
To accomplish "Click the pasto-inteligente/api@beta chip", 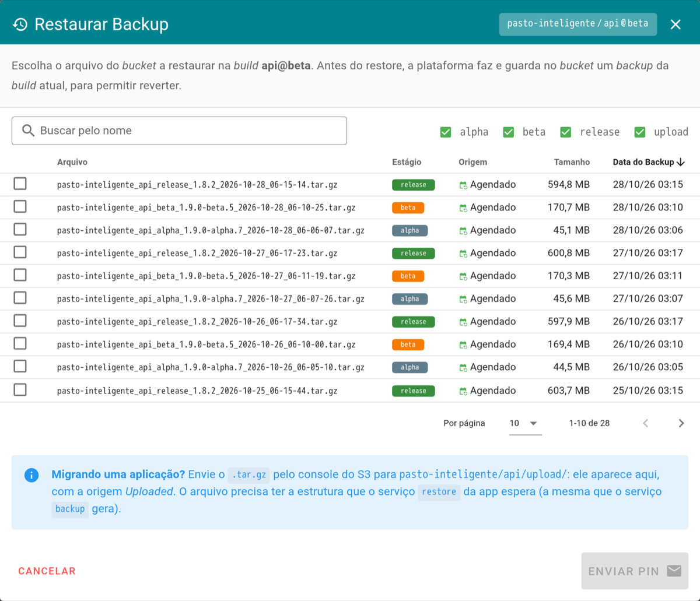I will [577, 24].
